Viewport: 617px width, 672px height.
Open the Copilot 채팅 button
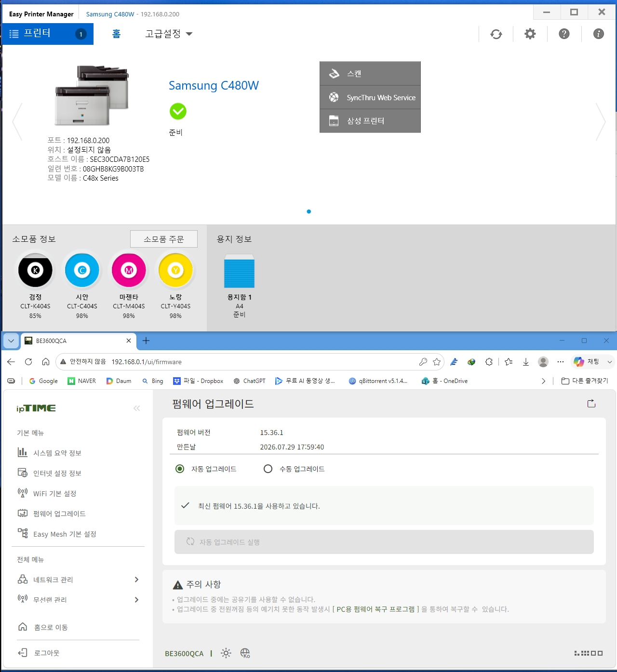pyautogui.click(x=587, y=362)
